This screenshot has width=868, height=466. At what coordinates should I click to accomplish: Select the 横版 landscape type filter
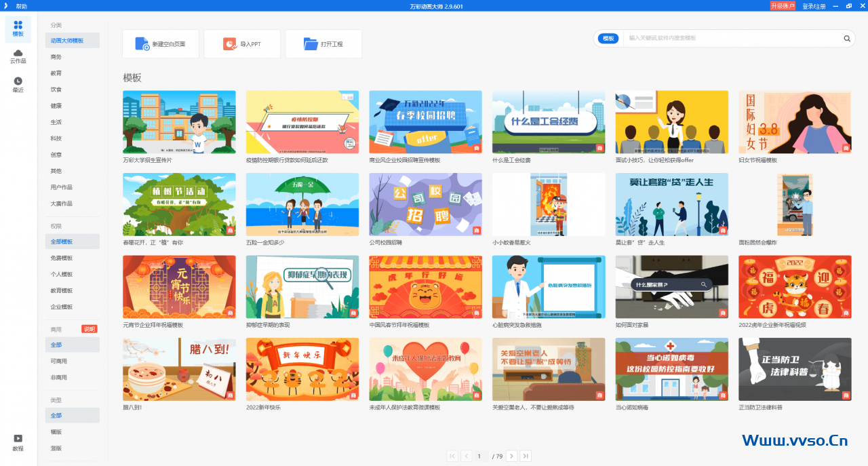coord(56,431)
